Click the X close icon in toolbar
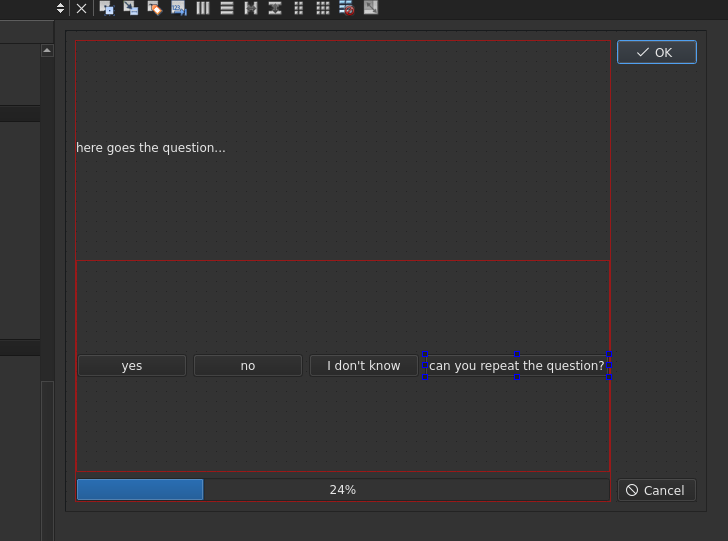Screen dimensions: 728x541 pos(81,8)
